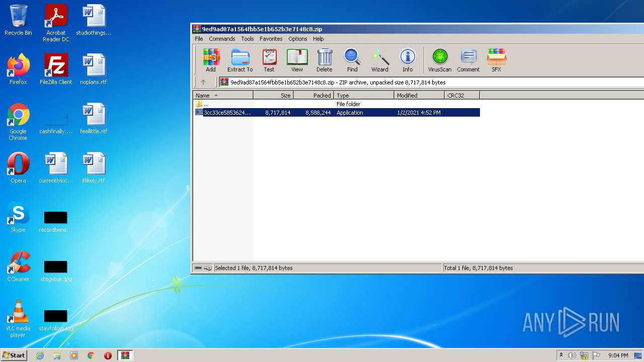Image resolution: width=644 pixels, height=362 pixels.
Task: Select the stagebar.jpg desktop file
Action: [56, 270]
